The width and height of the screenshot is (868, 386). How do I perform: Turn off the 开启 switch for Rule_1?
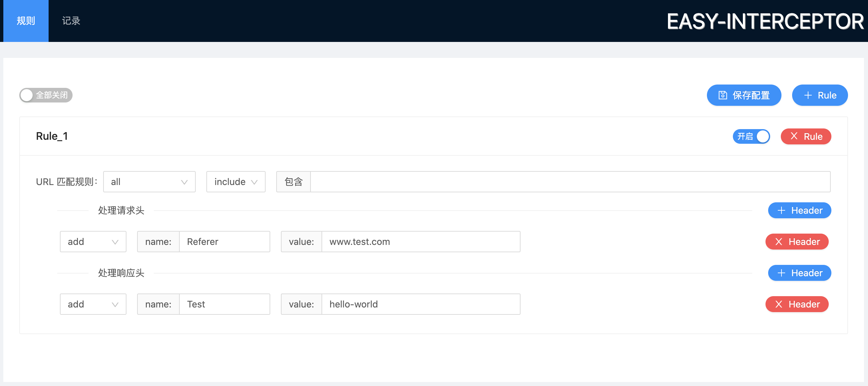point(751,136)
